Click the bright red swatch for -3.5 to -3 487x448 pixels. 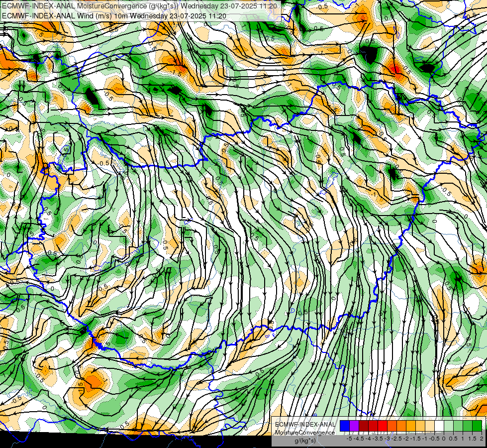click(383, 426)
